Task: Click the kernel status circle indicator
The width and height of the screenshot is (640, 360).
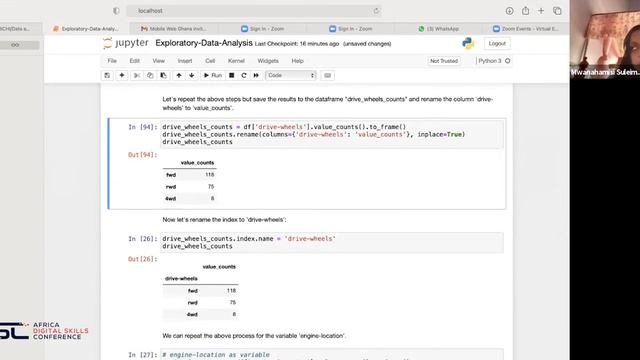Action: (507, 61)
